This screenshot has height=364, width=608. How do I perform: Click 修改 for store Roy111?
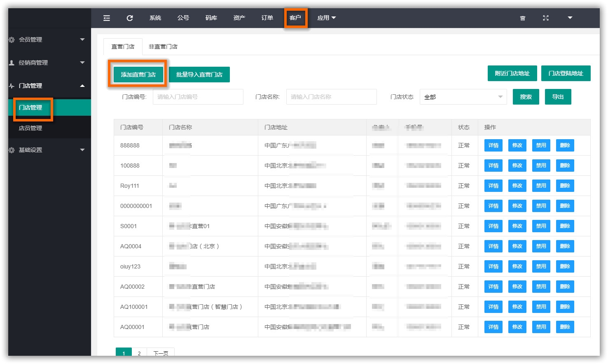pyautogui.click(x=517, y=186)
